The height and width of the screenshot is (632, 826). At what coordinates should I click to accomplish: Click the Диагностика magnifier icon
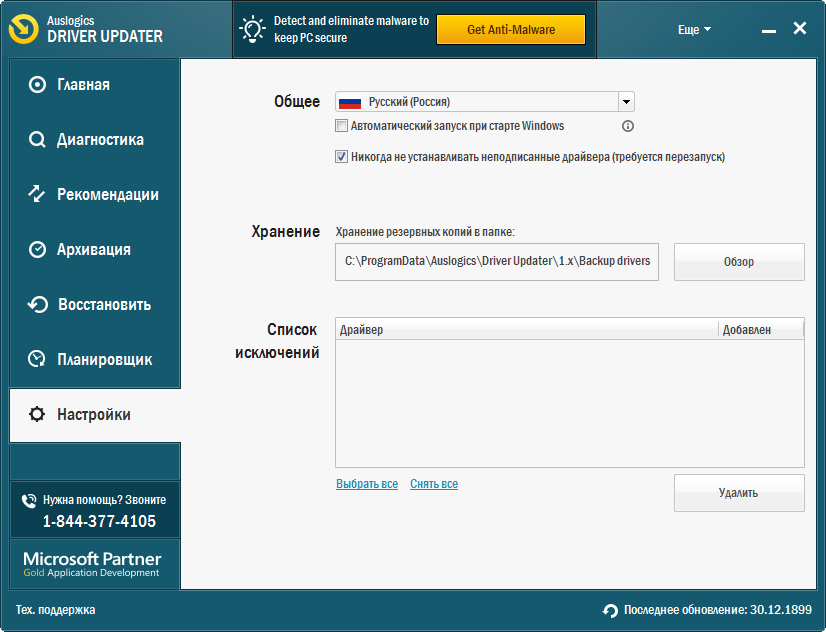click(x=37, y=140)
